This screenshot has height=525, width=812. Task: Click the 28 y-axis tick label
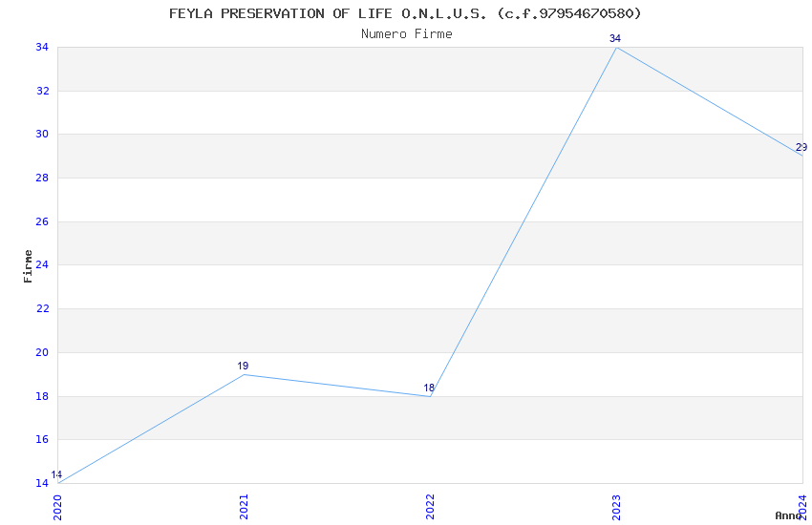click(x=42, y=178)
